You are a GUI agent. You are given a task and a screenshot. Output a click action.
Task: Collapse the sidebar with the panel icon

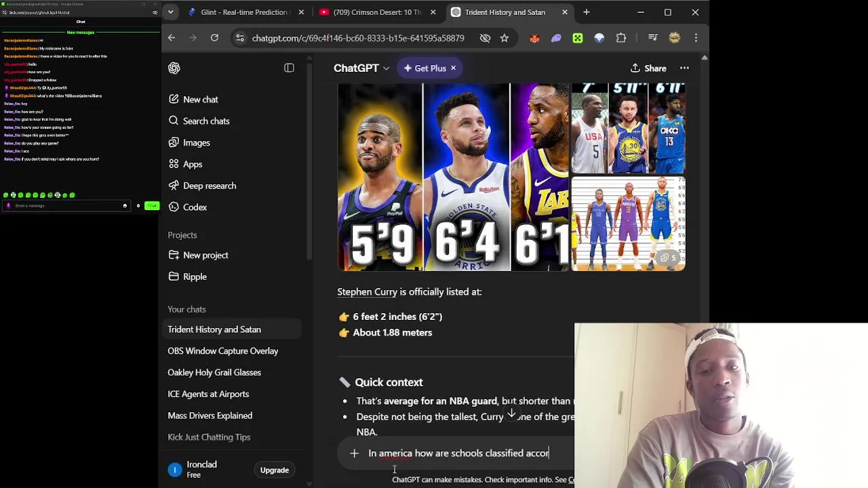289,68
